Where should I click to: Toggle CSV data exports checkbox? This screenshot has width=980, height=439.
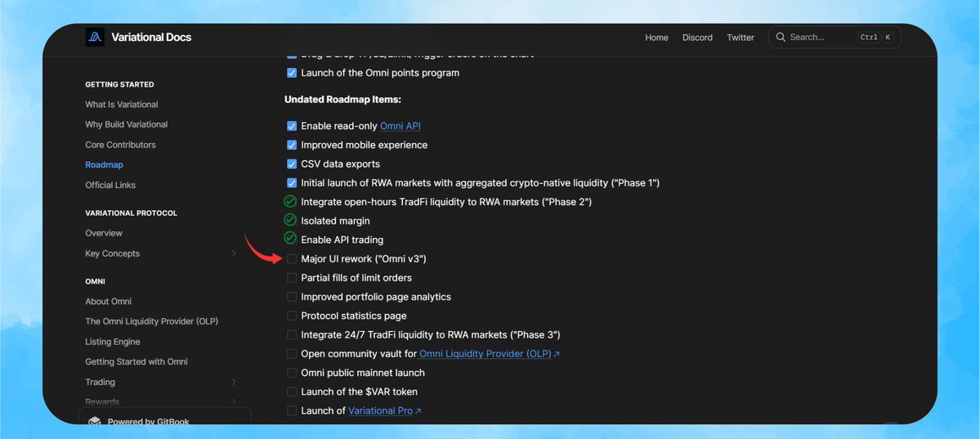[292, 164]
